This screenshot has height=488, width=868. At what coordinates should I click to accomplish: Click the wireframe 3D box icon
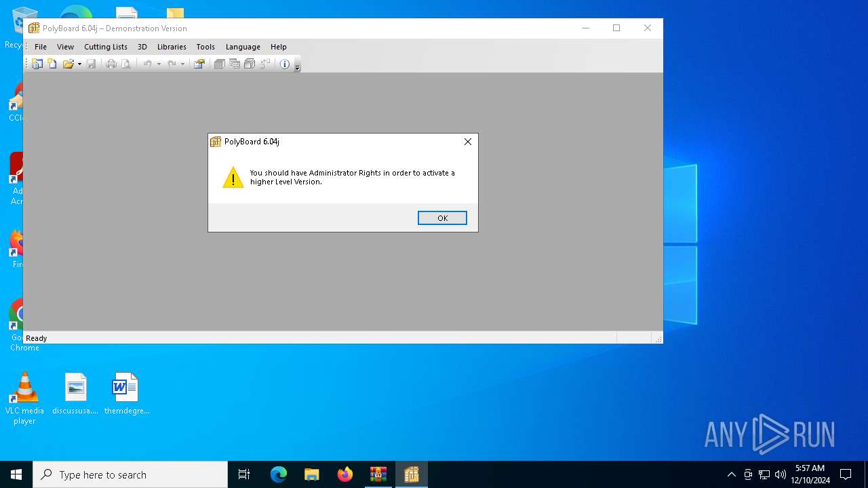point(250,64)
